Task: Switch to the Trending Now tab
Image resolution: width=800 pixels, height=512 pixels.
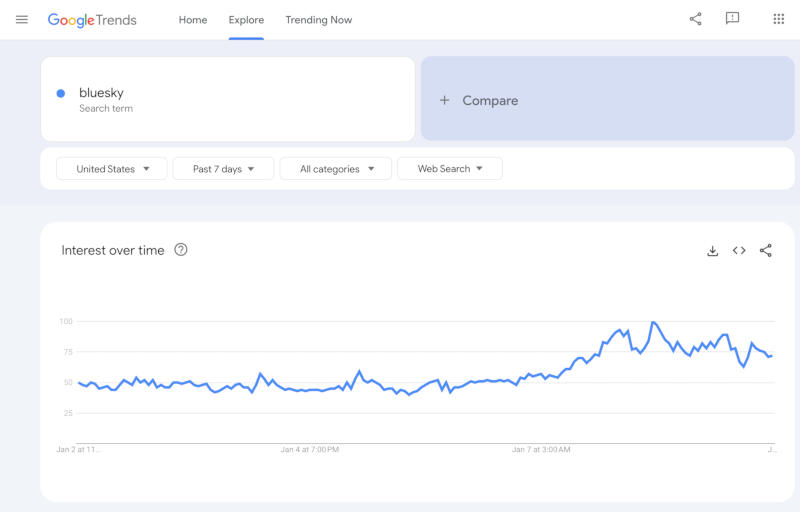Action: pos(318,20)
